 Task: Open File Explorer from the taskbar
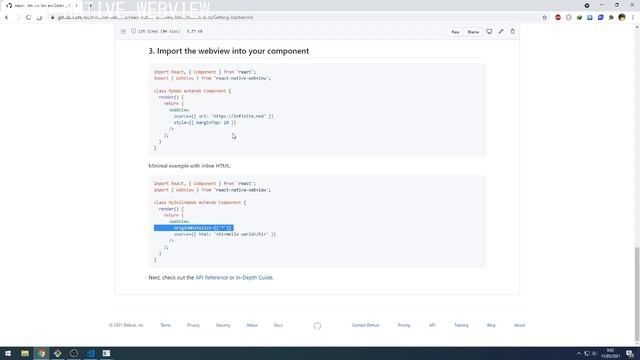(x=25, y=353)
